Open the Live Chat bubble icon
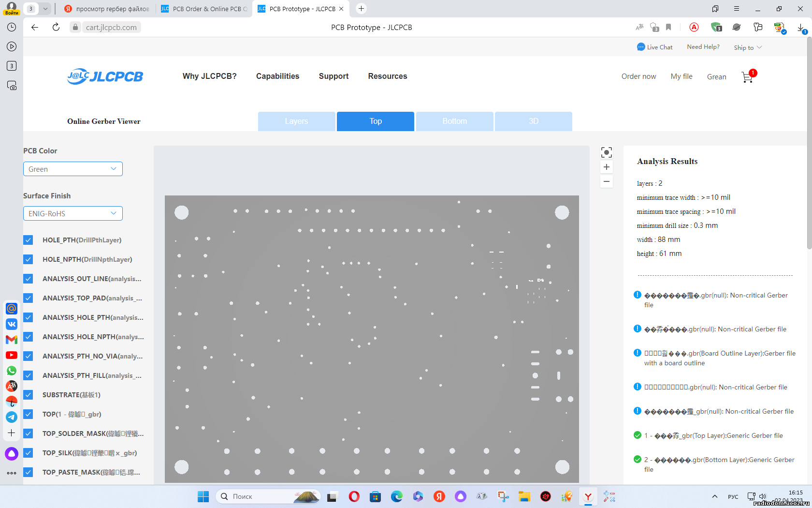Screen dimensions: 812x508 pyautogui.click(x=641, y=47)
